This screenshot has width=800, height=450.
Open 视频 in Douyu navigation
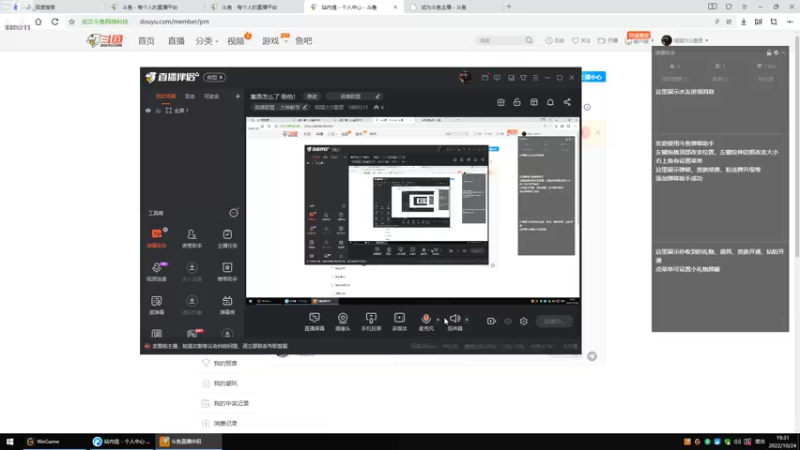(236, 41)
